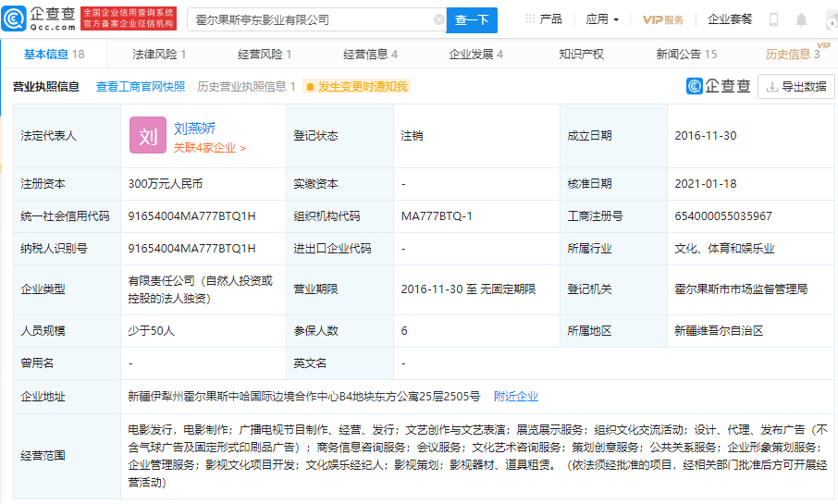Switch to the 知识产权 tab

(581, 55)
